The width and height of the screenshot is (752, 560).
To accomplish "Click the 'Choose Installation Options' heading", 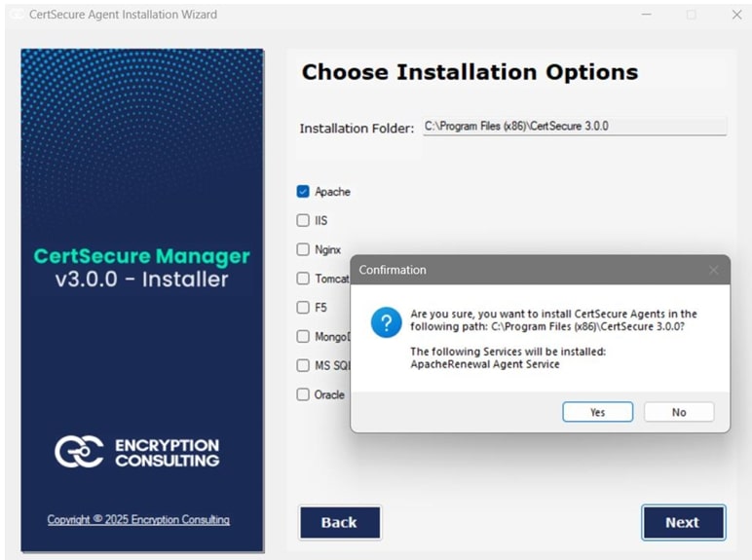I will coord(470,72).
